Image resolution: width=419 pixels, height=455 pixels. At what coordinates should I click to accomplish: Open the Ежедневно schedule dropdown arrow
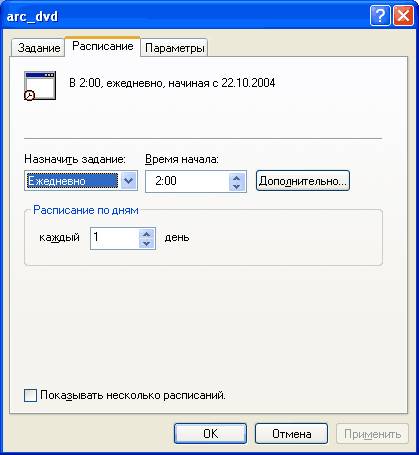[129, 181]
